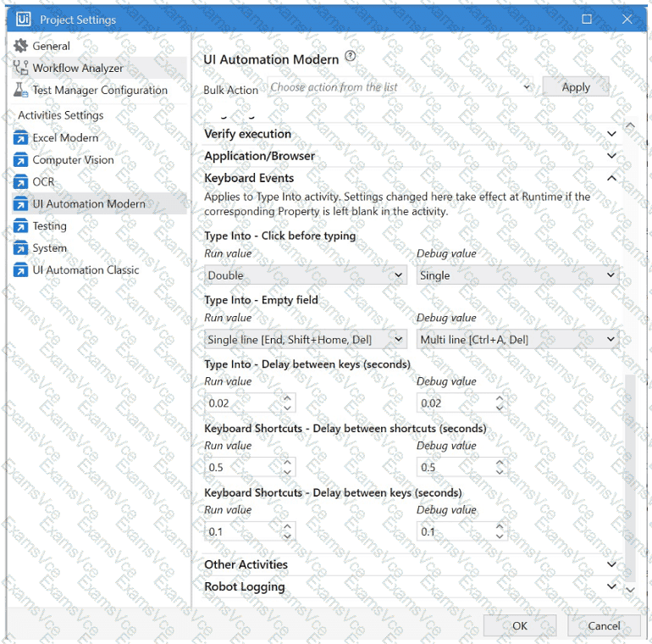Click the Delay between shortcuts Debug value field
The height and width of the screenshot is (644, 652).
pos(461,467)
